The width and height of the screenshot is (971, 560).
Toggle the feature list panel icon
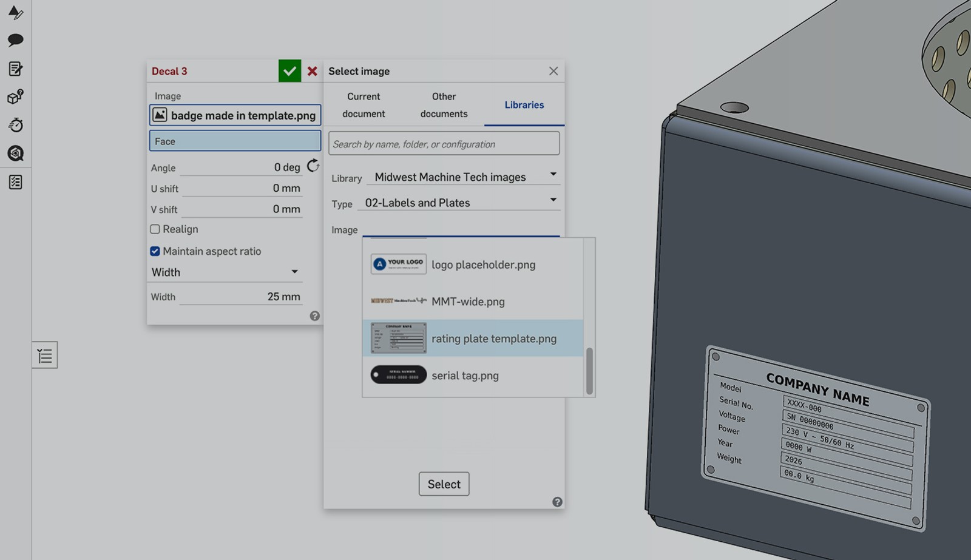tap(45, 356)
